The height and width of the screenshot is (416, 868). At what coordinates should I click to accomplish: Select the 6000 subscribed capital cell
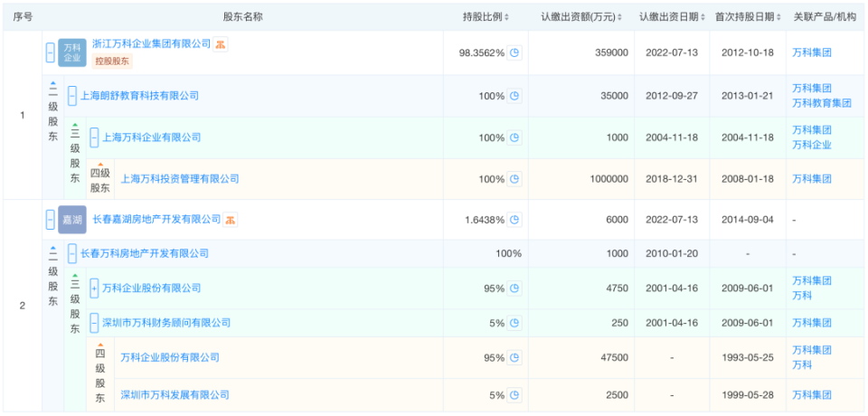pyautogui.click(x=618, y=220)
